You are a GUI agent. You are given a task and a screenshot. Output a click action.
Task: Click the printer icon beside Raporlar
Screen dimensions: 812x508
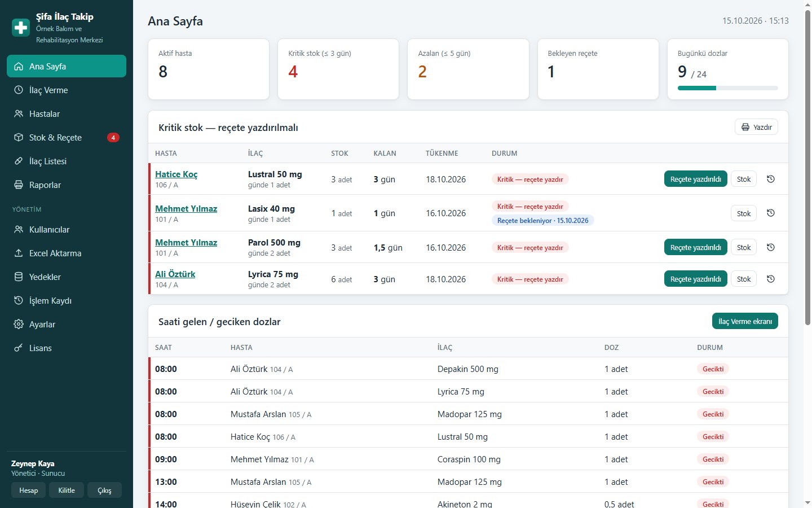click(x=19, y=185)
